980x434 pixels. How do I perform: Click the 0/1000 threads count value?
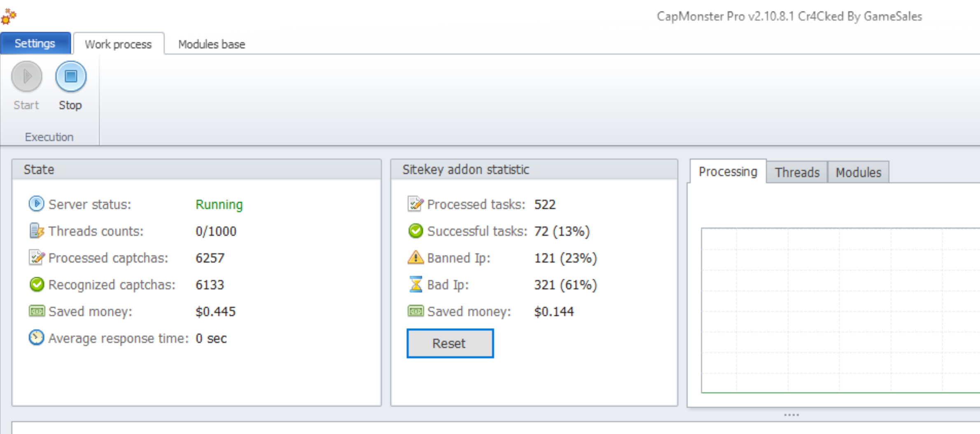tap(216, 231)
